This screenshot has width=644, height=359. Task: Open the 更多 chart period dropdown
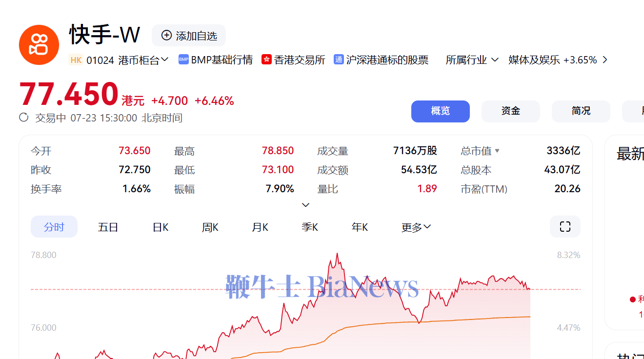[x=416, y=227]
